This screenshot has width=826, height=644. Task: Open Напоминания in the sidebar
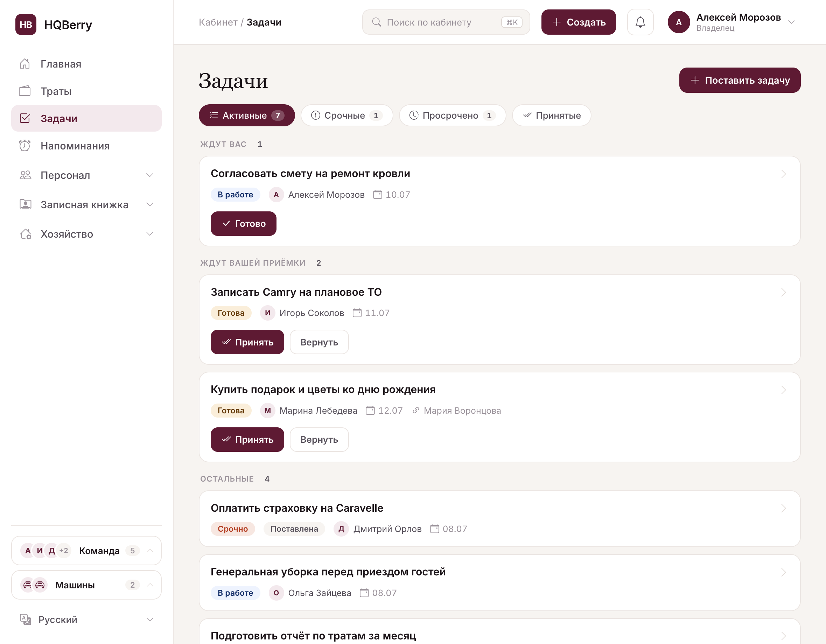[x=86, y=146]
